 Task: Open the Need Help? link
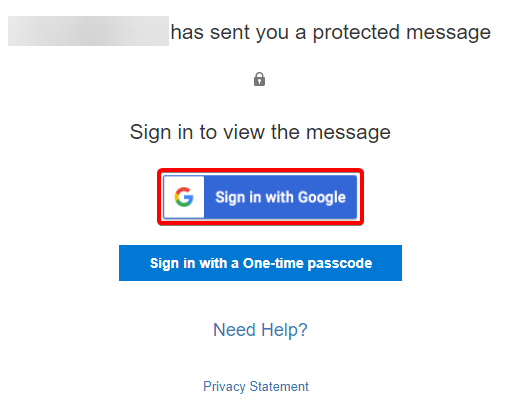(x=260, y=330)
